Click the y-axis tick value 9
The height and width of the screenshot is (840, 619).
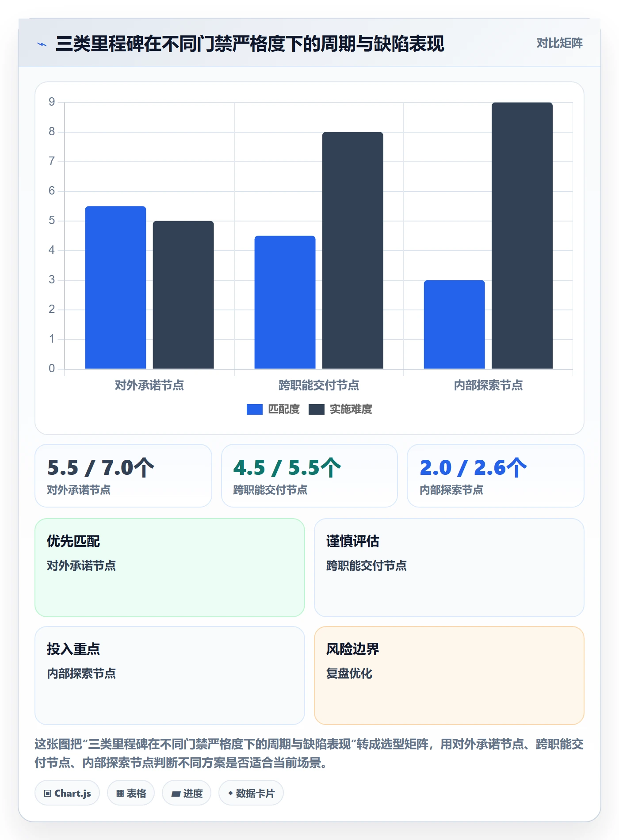52,102
